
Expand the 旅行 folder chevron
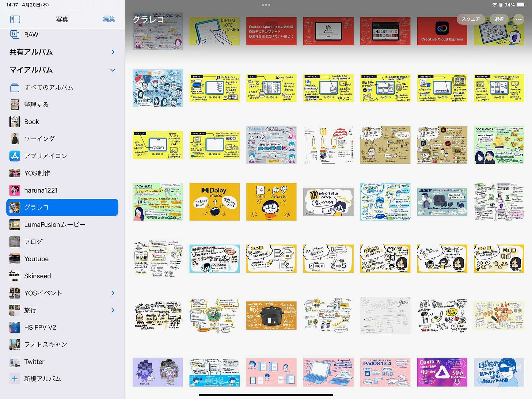(x=113, y=310)
